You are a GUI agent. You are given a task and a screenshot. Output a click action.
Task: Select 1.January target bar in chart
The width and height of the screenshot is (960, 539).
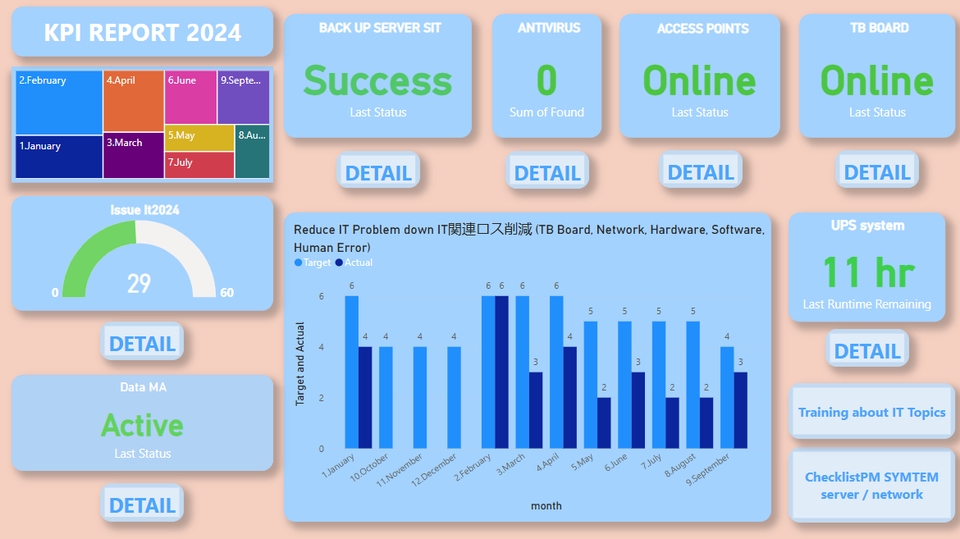(x=351, y=372)
